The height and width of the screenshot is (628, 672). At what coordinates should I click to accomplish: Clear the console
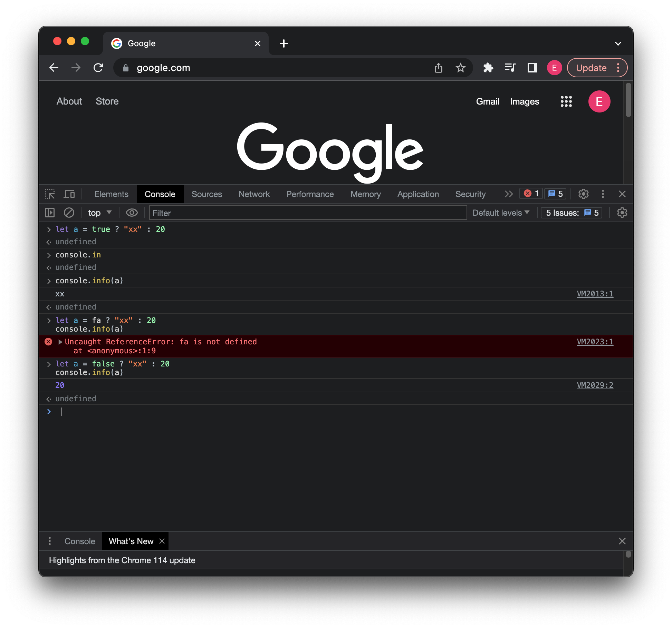tap(69, 213)
